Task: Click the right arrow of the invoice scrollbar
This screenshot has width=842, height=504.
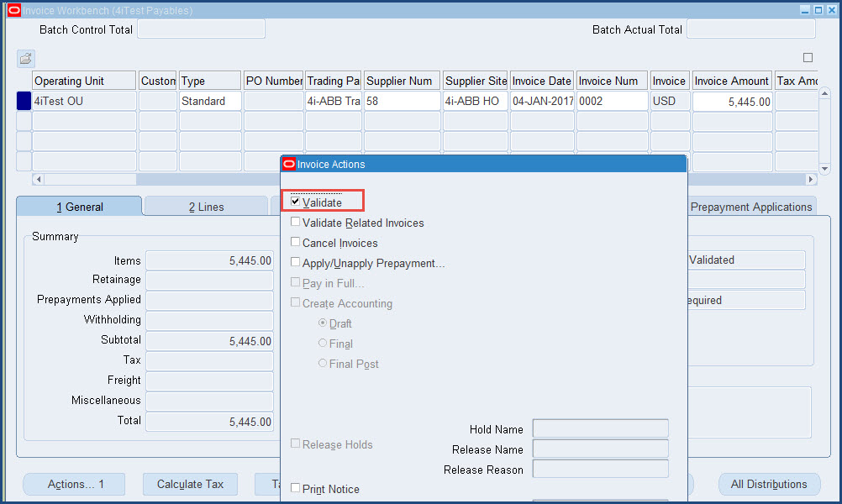Action: tap(809, 179)
